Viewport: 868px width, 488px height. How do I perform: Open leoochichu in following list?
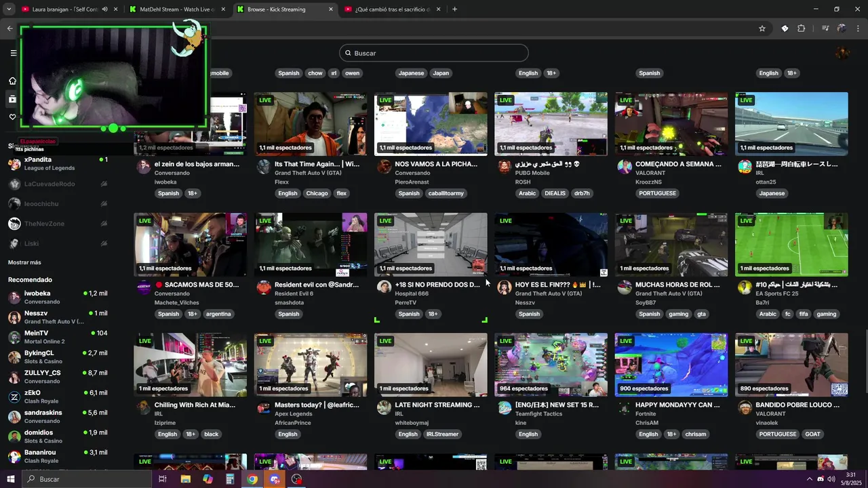(58, 203)
